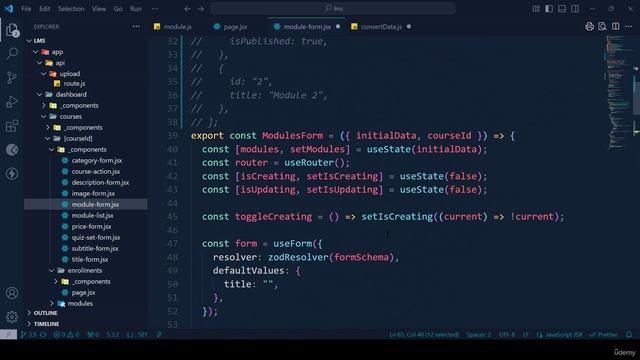
Task: Toggle the bottom panel visibility
Action: [562, 9]
